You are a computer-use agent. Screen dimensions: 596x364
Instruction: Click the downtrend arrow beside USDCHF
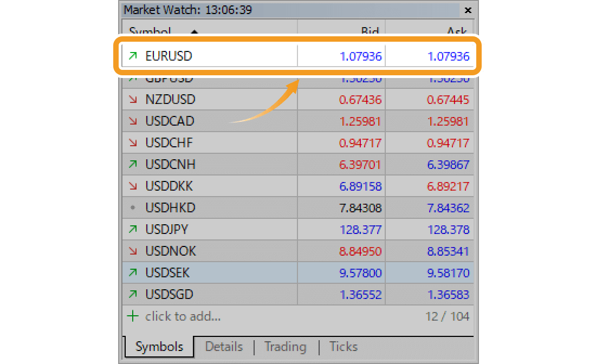click(133, 142)
